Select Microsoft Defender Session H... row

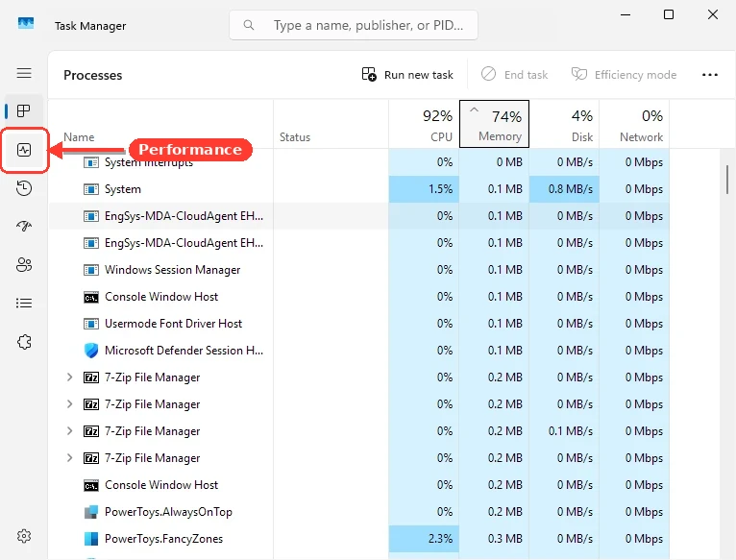pyautogui.click(x=359, y=351)
